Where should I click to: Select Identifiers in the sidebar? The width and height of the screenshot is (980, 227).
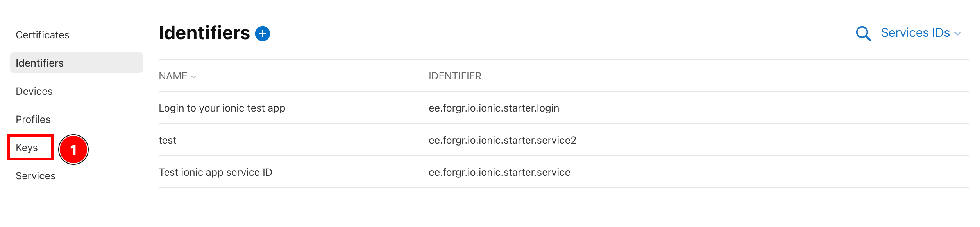tap(39, 63)
